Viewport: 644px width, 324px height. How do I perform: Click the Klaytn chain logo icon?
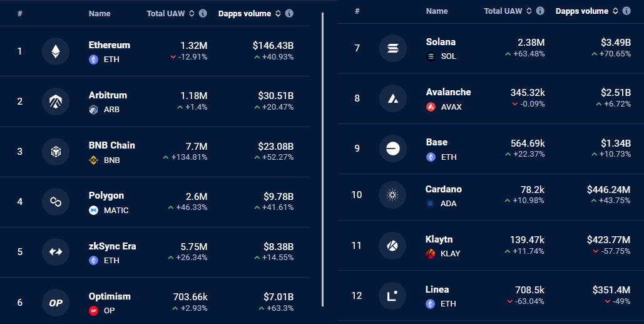point(393,245)
